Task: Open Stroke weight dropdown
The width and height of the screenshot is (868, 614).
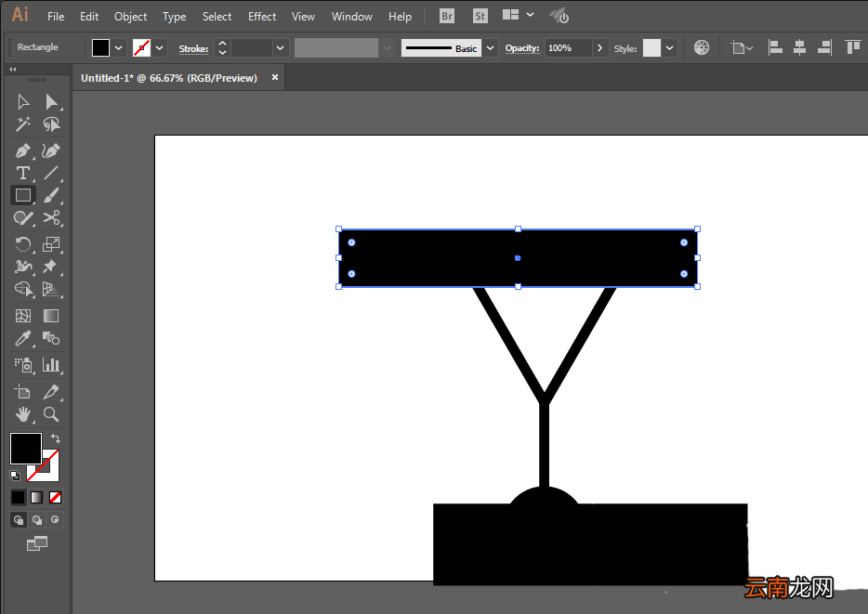Action: pos(280,48)
